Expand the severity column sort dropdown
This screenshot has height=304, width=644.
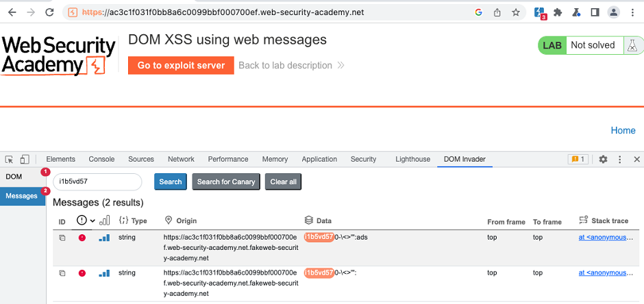(x=92, y=220)
